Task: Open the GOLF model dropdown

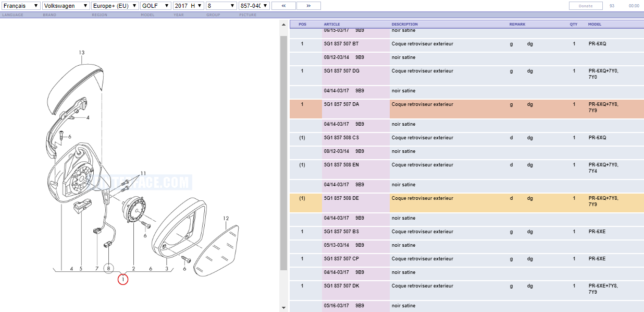Action: click(155, 6)
